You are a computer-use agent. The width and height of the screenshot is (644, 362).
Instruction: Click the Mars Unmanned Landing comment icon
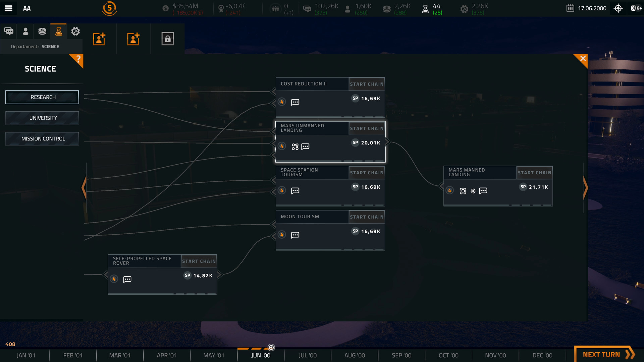click(x=305, y=146)
